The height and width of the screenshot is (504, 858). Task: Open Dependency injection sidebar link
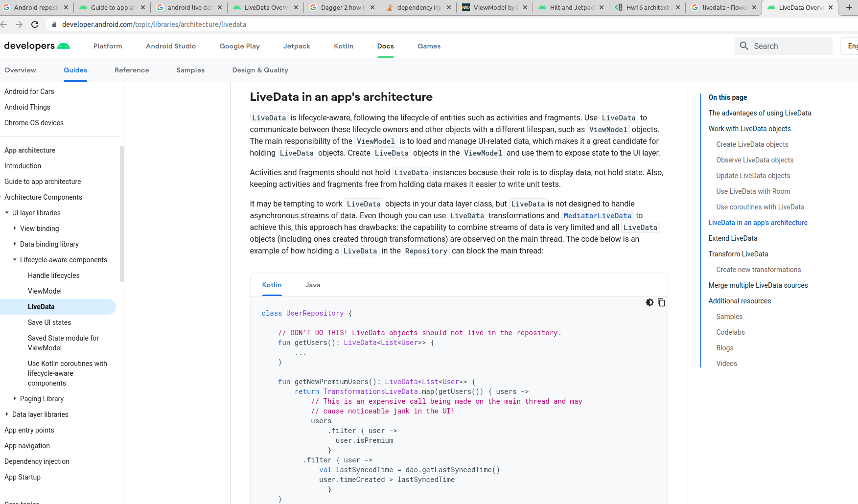(37, 461)
